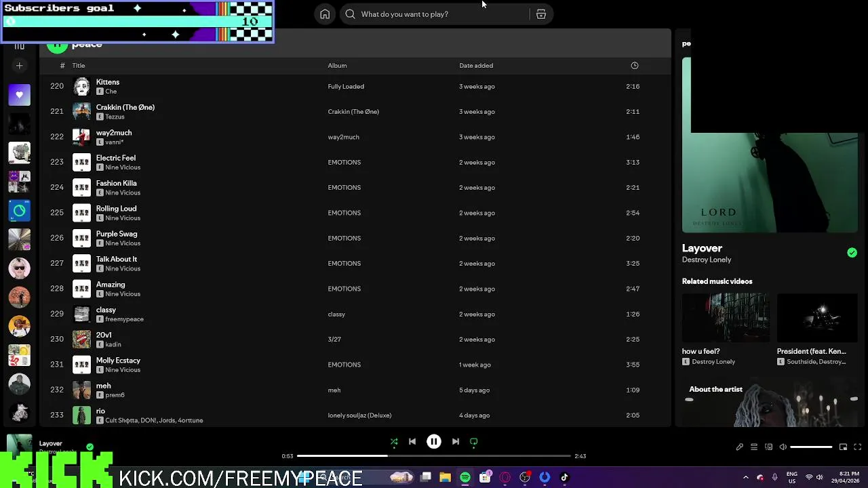Open Liked Songs in the sidebar
The width and height of the screenshot is (868, 488).
20,95
